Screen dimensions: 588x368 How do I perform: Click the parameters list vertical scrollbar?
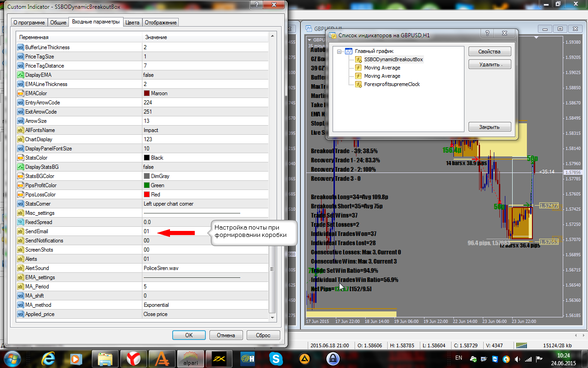(x=272, y=177)
